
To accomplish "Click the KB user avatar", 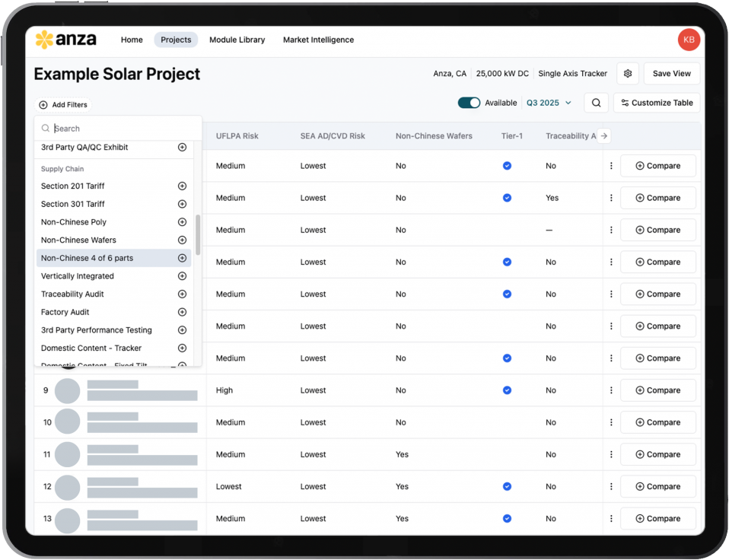I will [688, 40].
